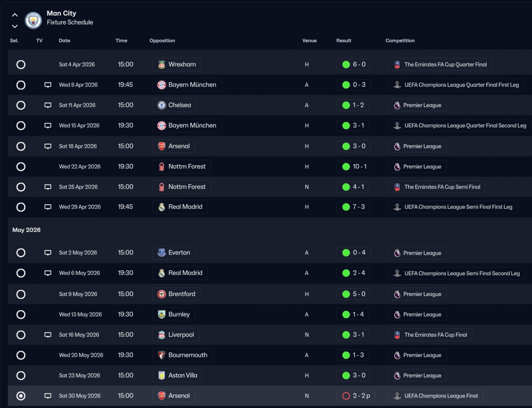This screenshot has width=532, height=408.
Task: Select the Sat 18 Apr Arsenal fixture radio button
Action: pyautogui.click(x=21, y=146)
